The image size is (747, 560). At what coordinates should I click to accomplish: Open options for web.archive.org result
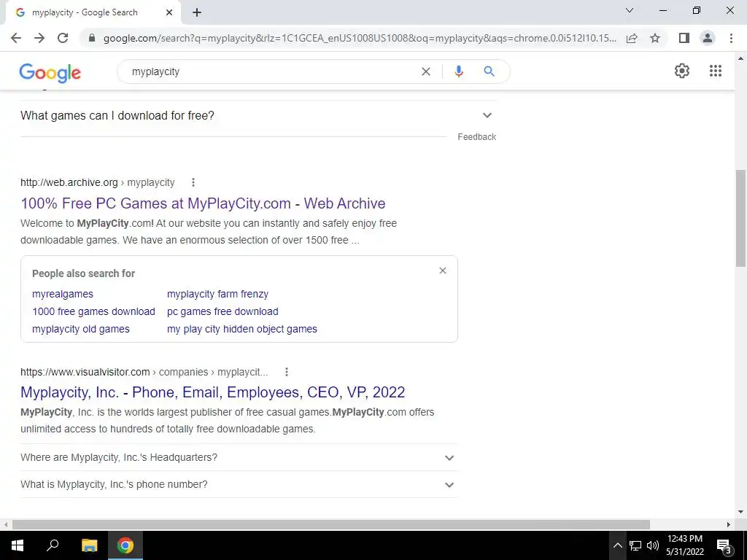point(193,182)
